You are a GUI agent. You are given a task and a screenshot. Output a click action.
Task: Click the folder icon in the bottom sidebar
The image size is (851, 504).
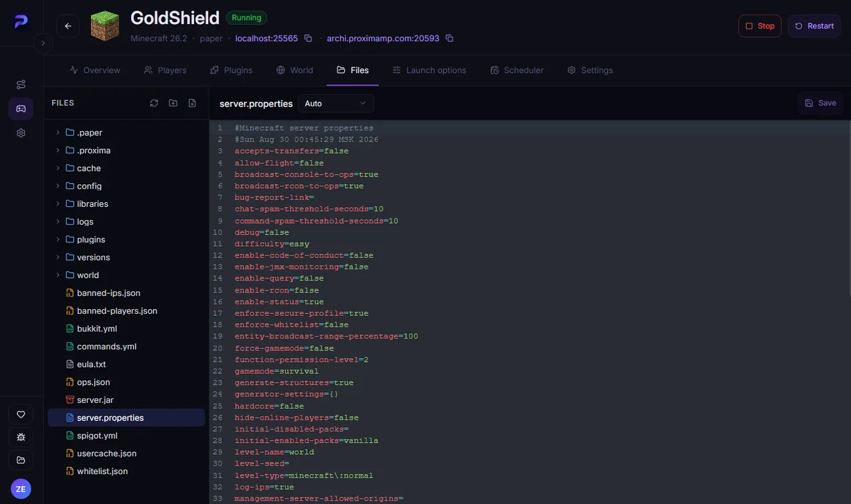tap(21, 460)
